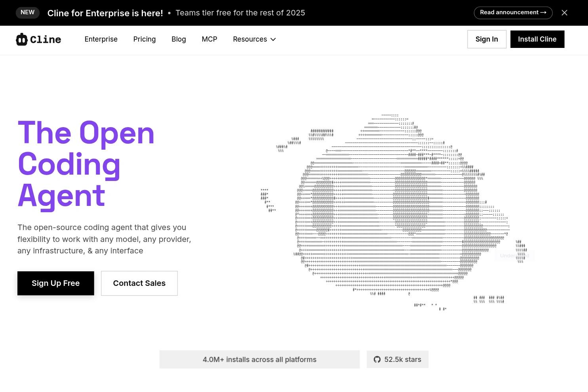Image resolution: width=588 pixels, height=392 pixels.
Task: Click the 'Cline for Enterprise is here!' text
Action: (105, 13)
